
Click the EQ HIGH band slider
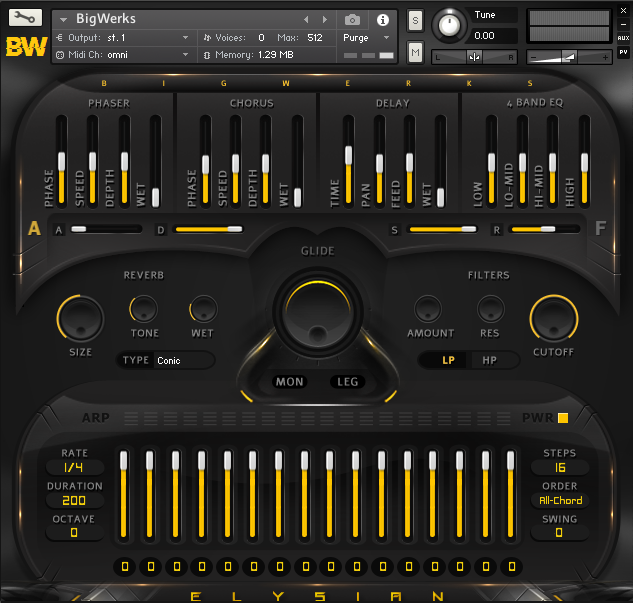click(x=584, y=161)
